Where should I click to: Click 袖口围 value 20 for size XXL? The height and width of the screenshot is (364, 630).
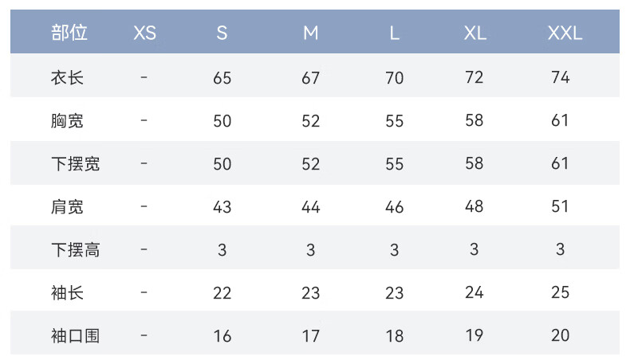[560, 335]
